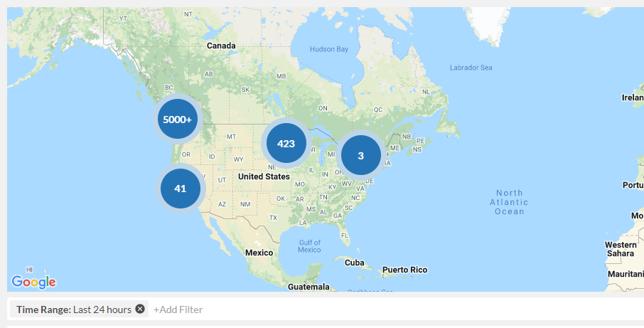Click the Hudson Bay map label
This screenshot has height=328, width=644.
(329, 49)
